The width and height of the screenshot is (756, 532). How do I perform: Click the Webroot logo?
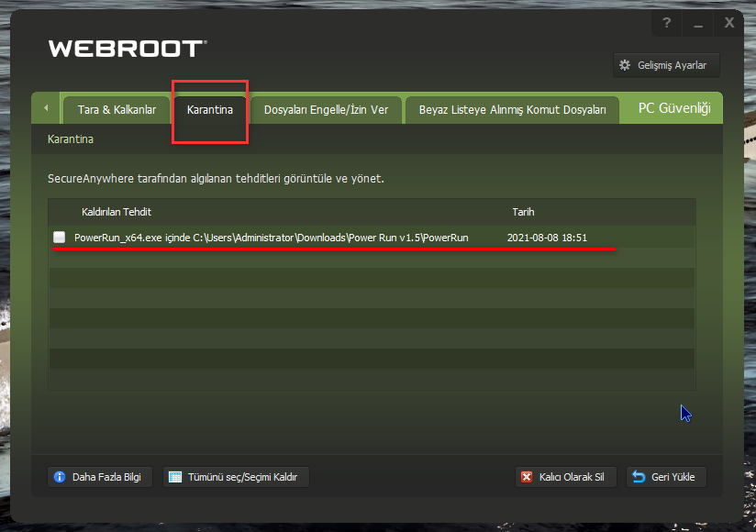[x=128, y=49]
